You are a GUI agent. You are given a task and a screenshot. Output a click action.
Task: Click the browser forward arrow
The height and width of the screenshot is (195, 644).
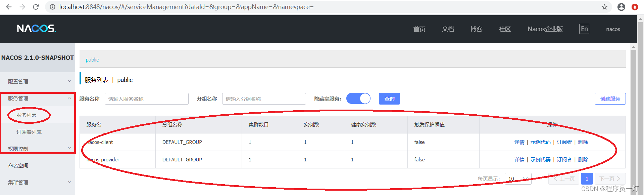[x=22, y=7]
